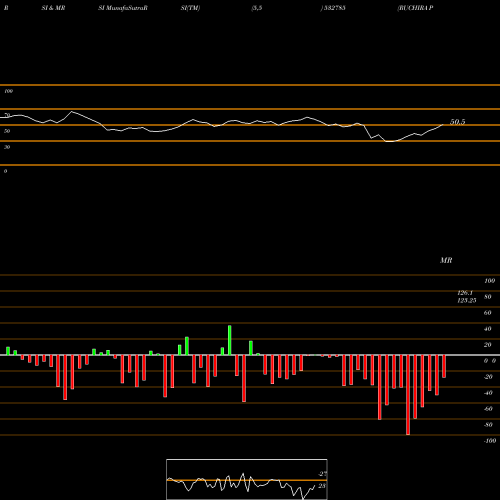
Task: Click the 'RUCHIRA P' symbol name
Action: (415, 8)
